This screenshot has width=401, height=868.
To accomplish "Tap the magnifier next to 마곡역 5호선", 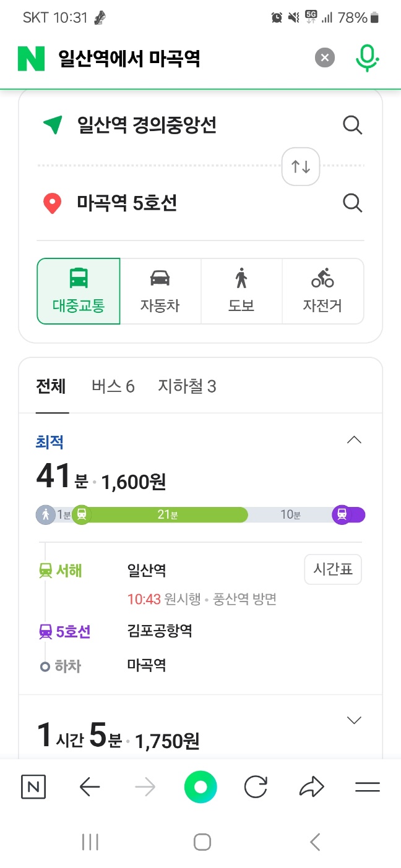I will (353, 203).
